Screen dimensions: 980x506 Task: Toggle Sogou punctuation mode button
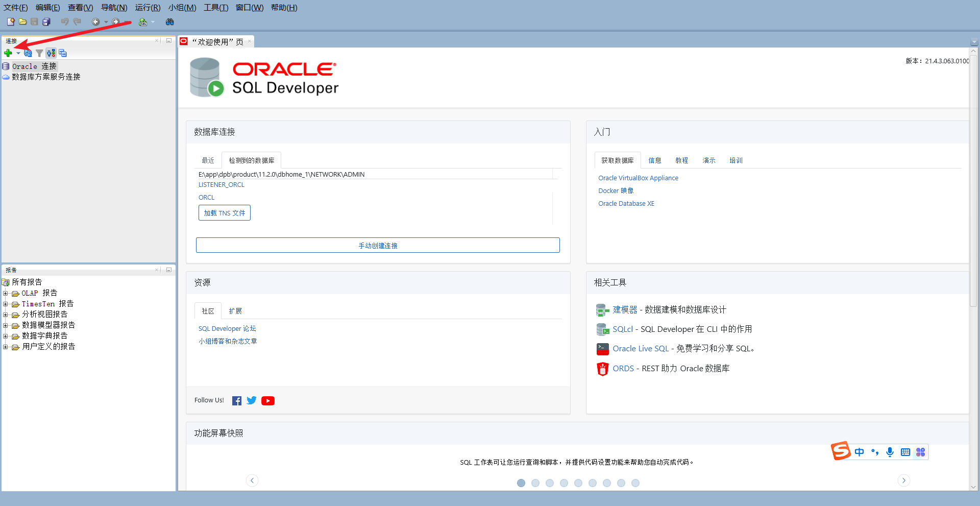(875, 452)
